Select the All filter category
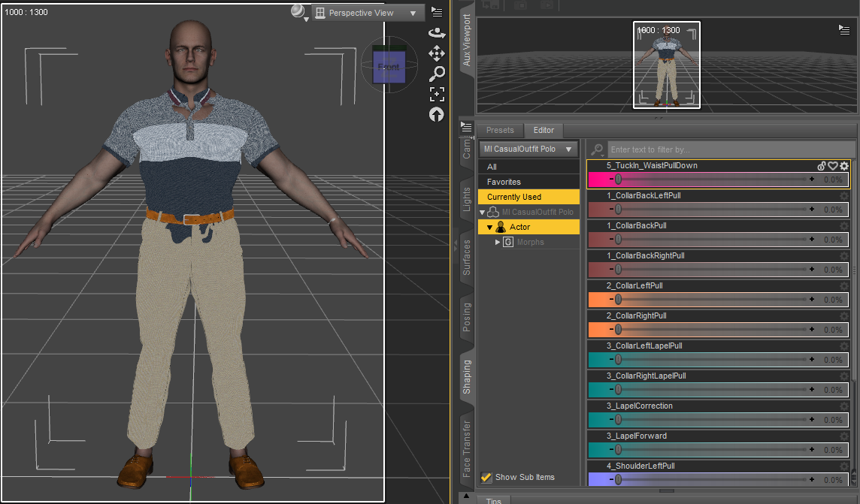 coord(492,167)
